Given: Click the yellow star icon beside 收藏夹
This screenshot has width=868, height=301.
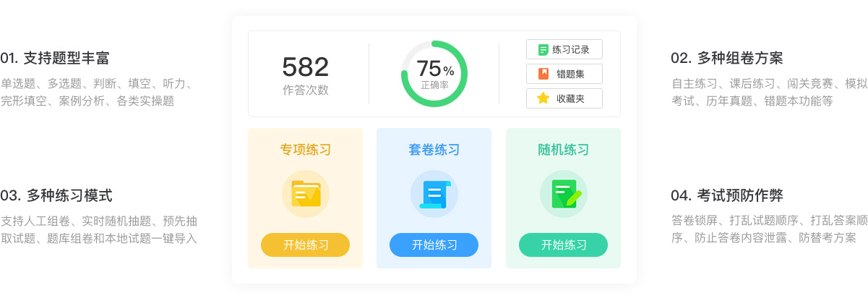Looking at the screenshot, I should pyautogui.click(x=543, y=98).
